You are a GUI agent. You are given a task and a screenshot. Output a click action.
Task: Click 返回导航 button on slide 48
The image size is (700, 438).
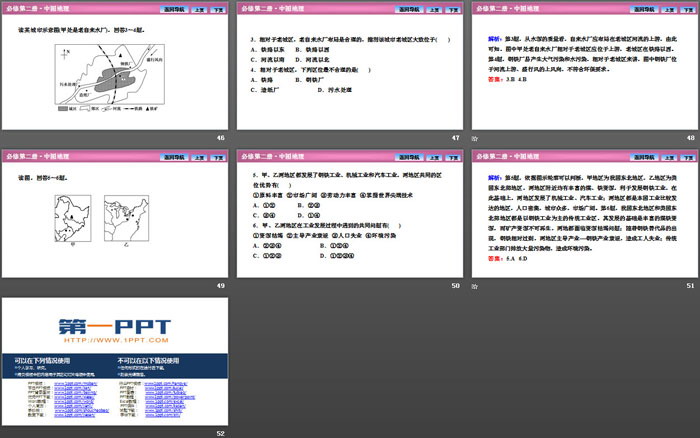click(644, 9)
